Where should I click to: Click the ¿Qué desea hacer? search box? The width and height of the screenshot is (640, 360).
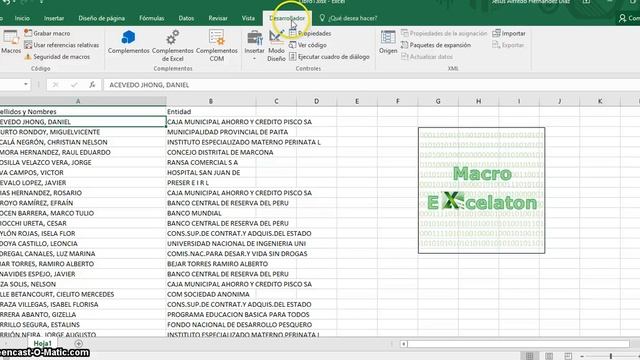[x=349, y=18]
